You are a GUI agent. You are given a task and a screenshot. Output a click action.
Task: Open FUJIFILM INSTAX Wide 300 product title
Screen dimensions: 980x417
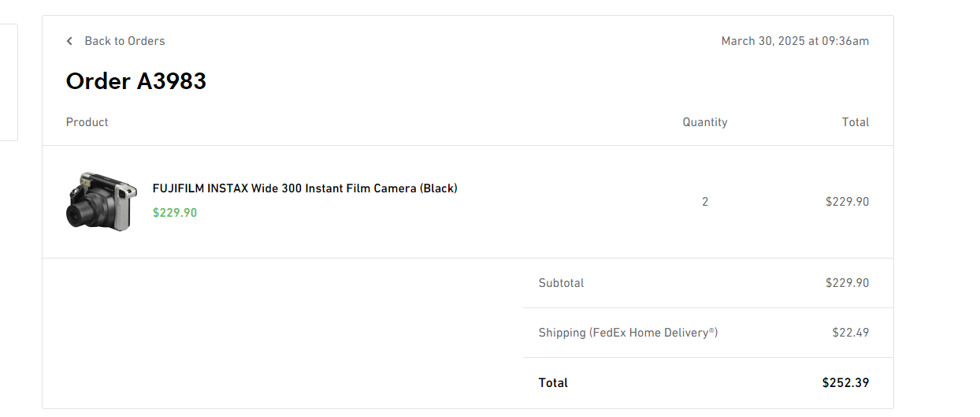click(x=305, y=188)
